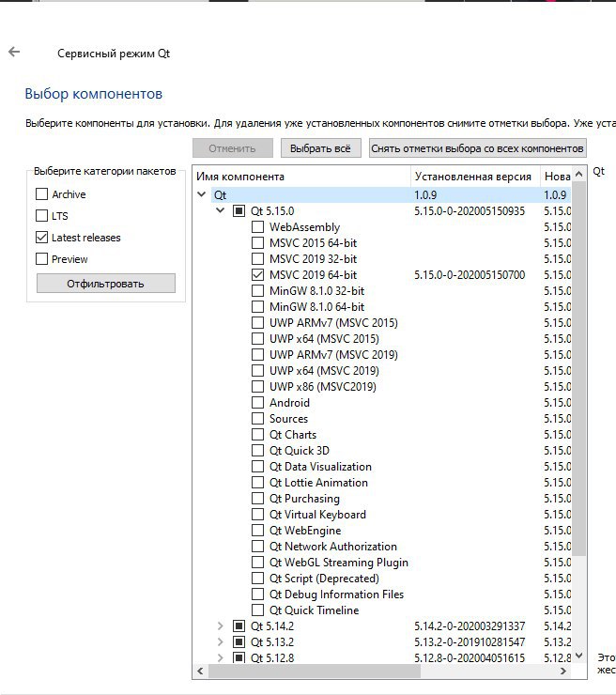Sort by Установленная версия column header
The image size is (616, 695).
[475, 177]
